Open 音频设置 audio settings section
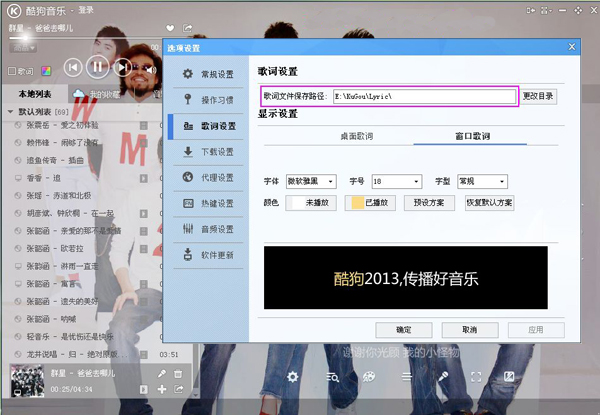 (x=208, y=229)
